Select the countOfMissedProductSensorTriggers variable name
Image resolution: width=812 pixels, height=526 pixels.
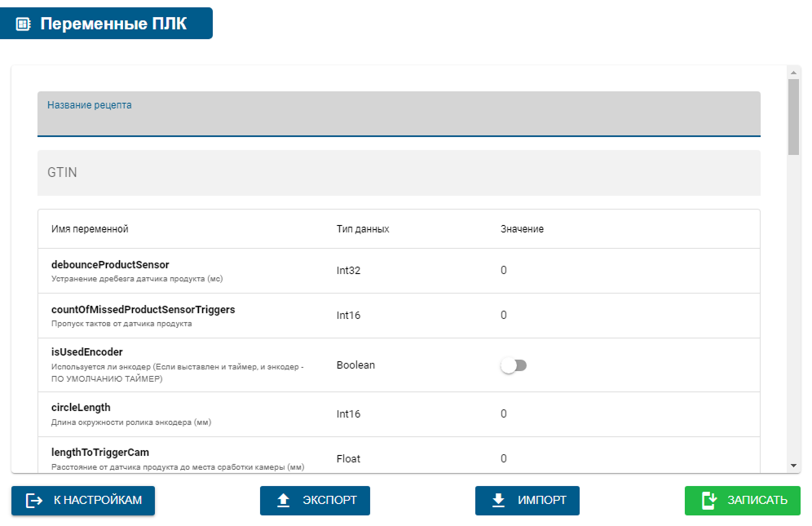(x=143, y=310)
